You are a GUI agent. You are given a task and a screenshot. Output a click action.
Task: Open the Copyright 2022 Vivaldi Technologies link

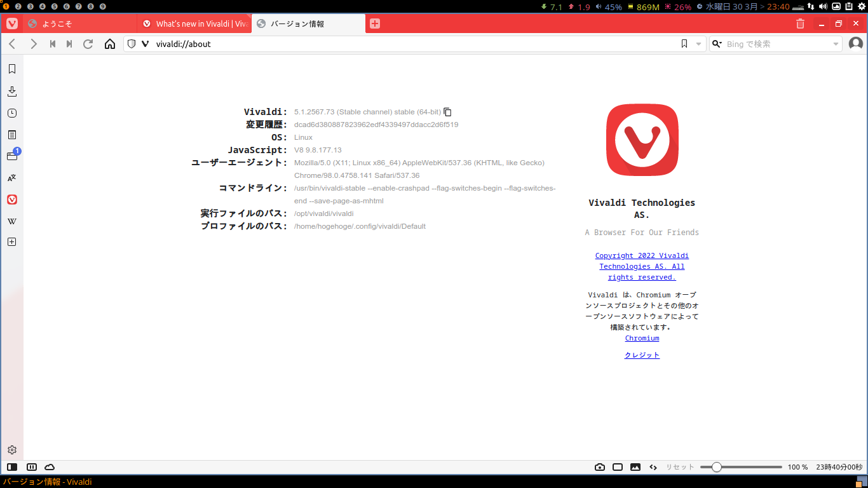coord(642,266)
